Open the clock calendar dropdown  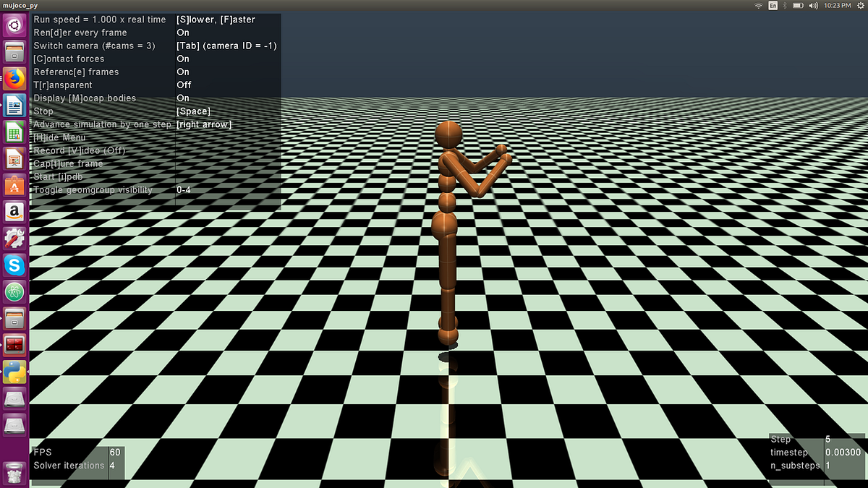(x=839, y=5)
